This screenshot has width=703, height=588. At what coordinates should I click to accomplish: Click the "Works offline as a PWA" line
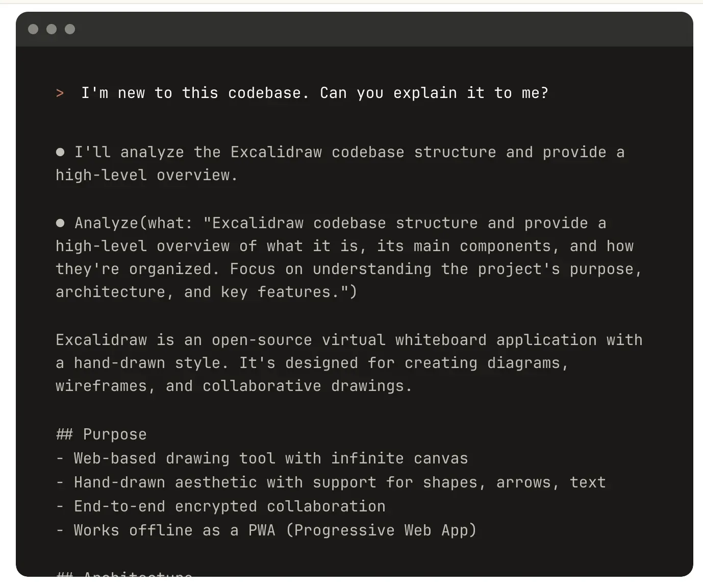[x=174, y=530]
